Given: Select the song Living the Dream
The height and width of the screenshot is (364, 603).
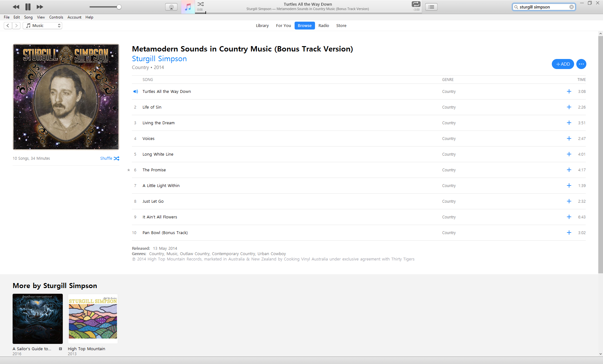Looking at the screenshot, I should point(359,123).
